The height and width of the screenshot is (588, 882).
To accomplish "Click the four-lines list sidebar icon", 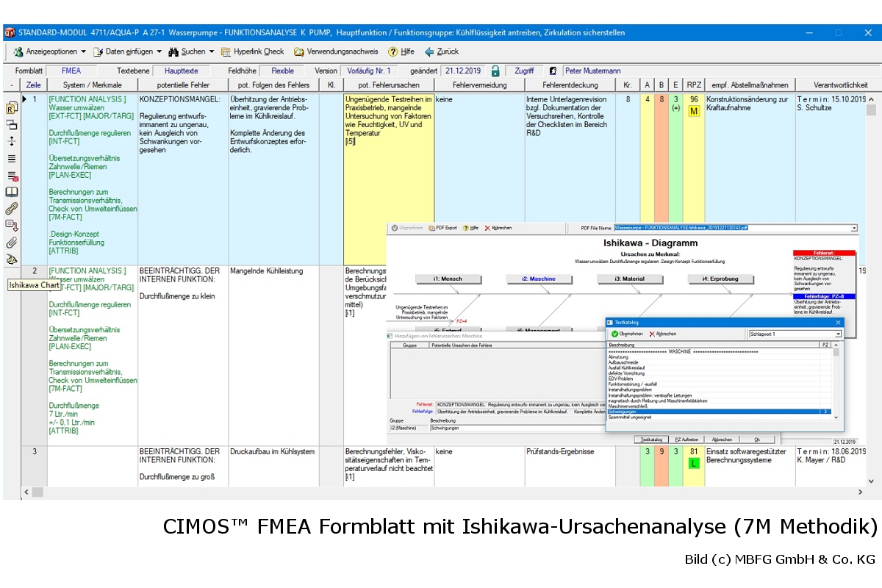I will point(12,158).
